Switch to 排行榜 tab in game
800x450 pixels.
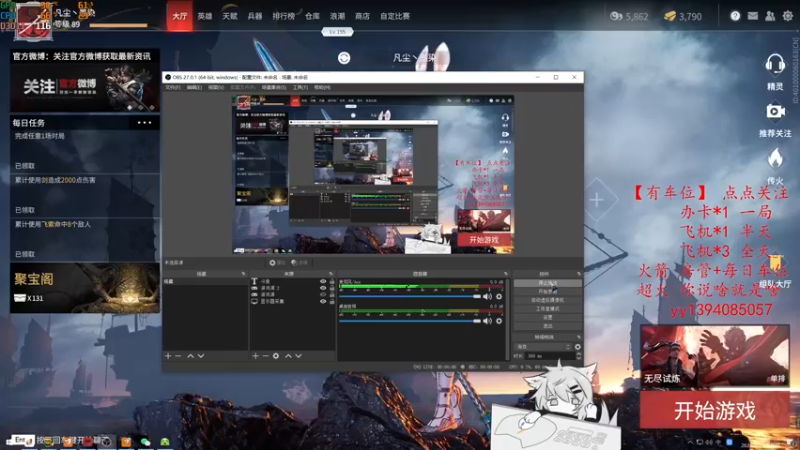coord(284,16)
